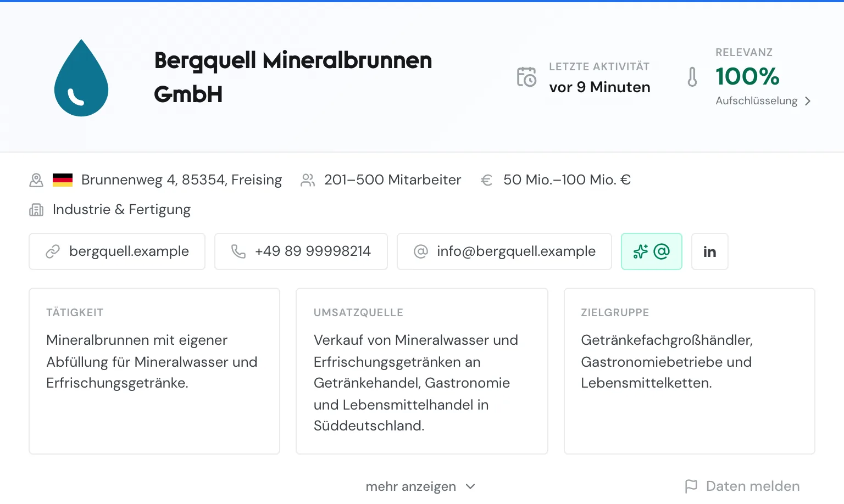The width and height of the screenshot is (844, 504).
Task: Select the Zielgruppe description card
Action: 690,371
